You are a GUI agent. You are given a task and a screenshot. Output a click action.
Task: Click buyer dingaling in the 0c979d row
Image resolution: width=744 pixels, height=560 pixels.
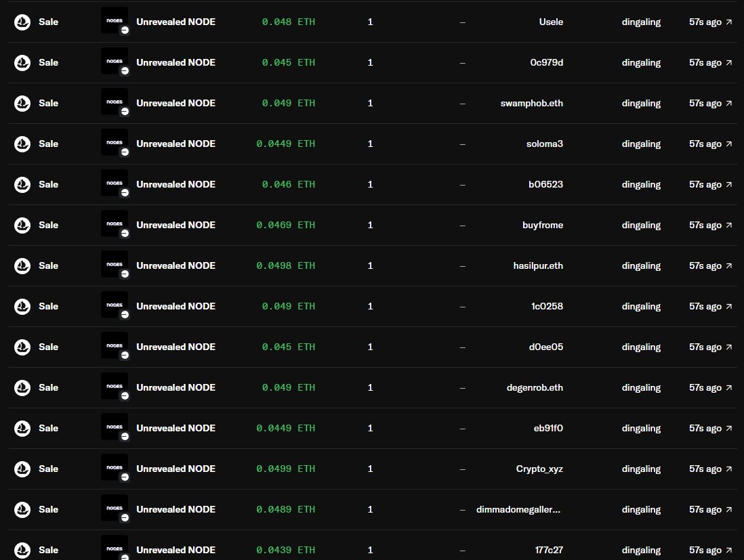click(641, 62)
